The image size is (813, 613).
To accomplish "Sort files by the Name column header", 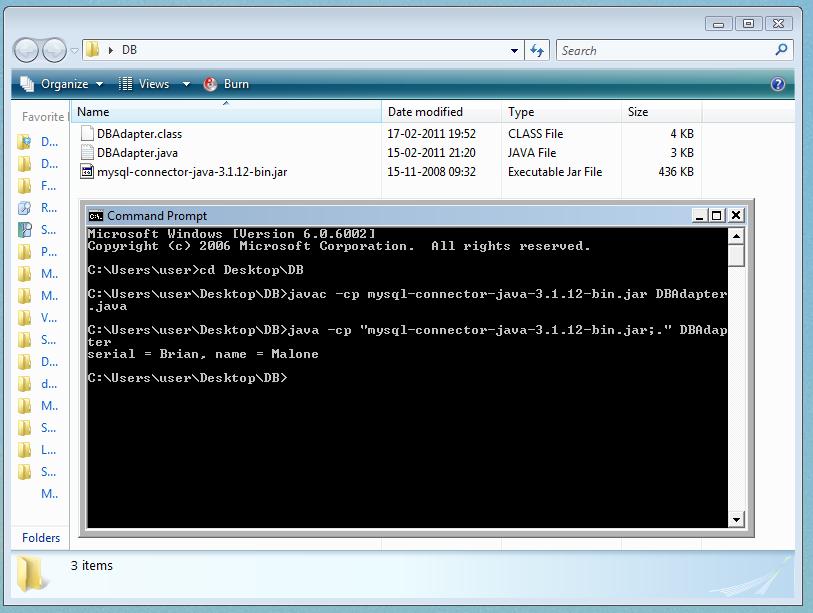I will (x=95, y=111).
